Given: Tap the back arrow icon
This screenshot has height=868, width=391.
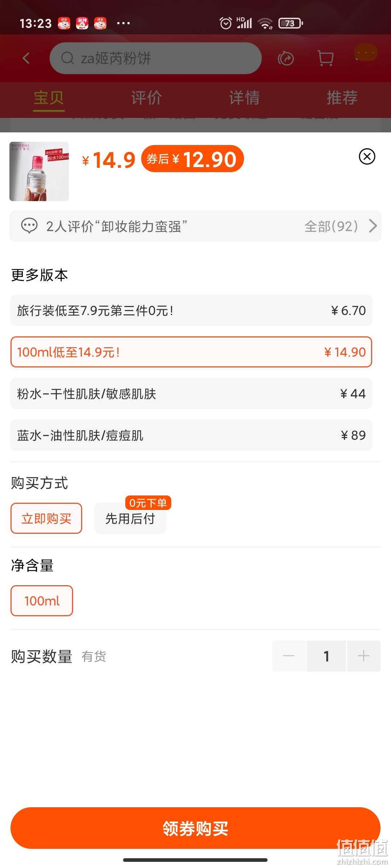Looking at the screenshot, I should click(x=26, y=58).
